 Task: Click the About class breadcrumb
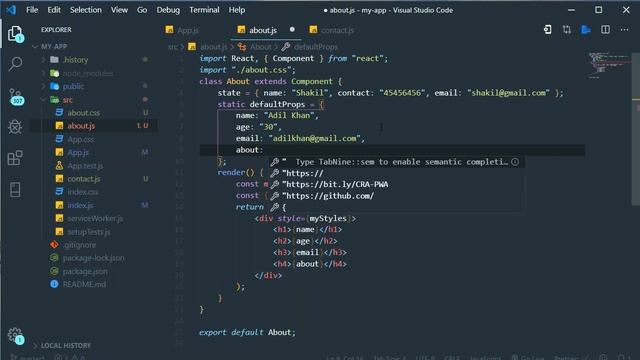[x=255, y=47]
